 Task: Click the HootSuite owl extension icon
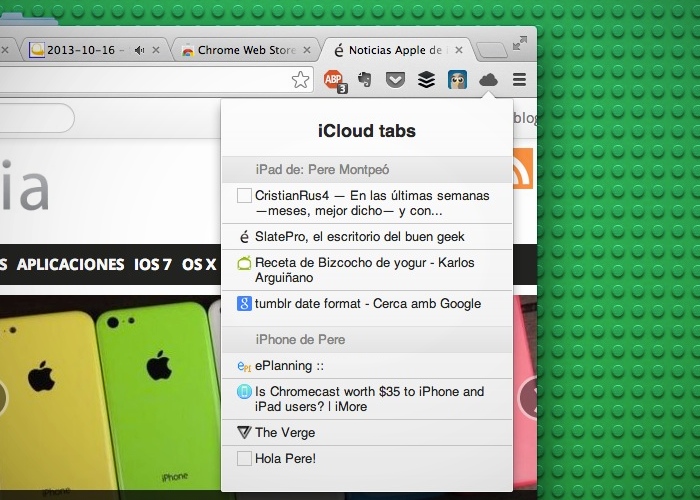(x=458, y=80)
